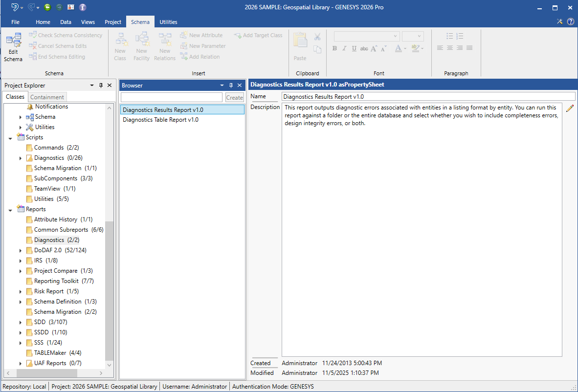Screen dimensions: 578x392
Task: Open the Utilities ribbon tab
Action: click(x=168, y=22)
